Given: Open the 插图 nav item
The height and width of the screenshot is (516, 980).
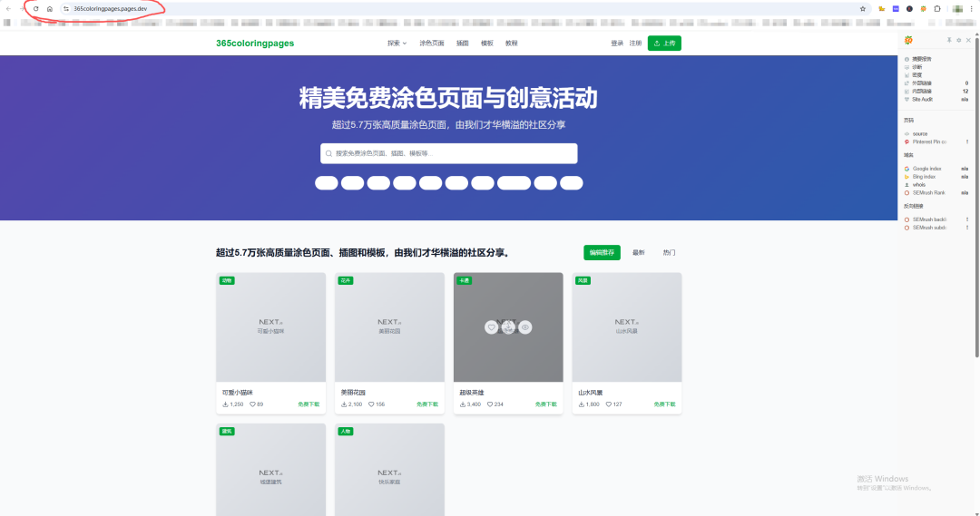Looking at the screenshot, I should click(463, 44).
